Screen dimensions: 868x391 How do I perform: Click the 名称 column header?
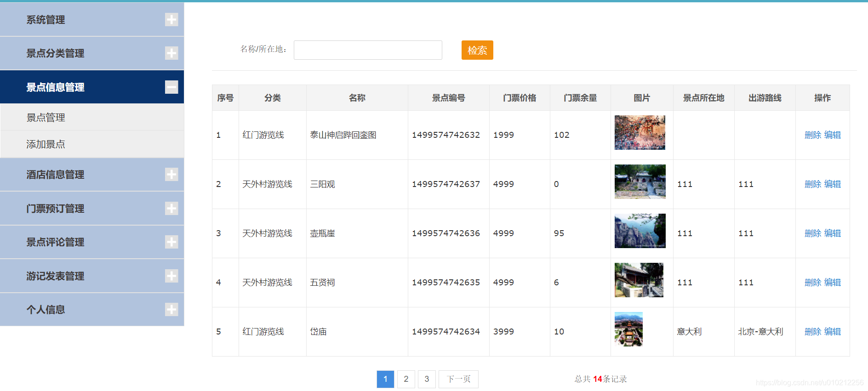[x=357, y=98]
